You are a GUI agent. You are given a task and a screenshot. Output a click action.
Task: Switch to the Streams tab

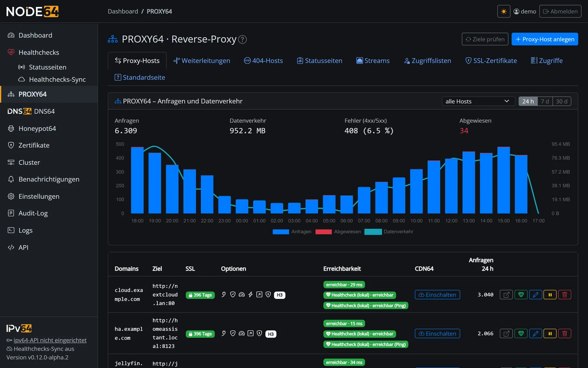[373, 61]
